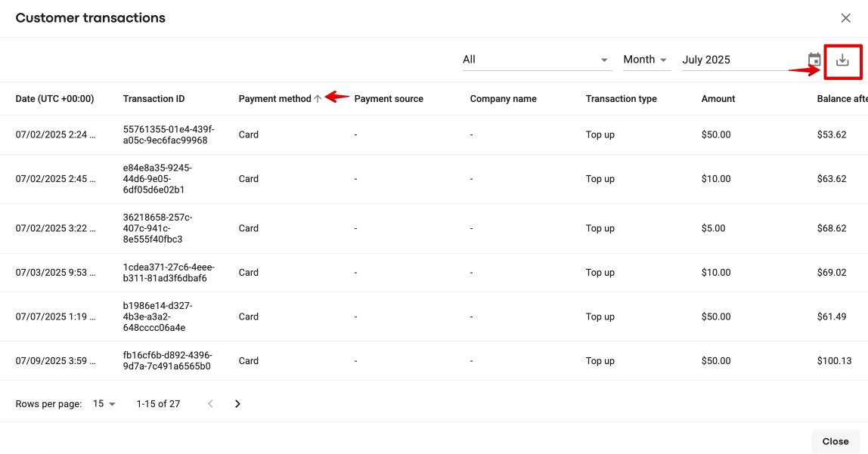Click the Company name column header
The width and height of the screenshot is (868, 454).
503,99
